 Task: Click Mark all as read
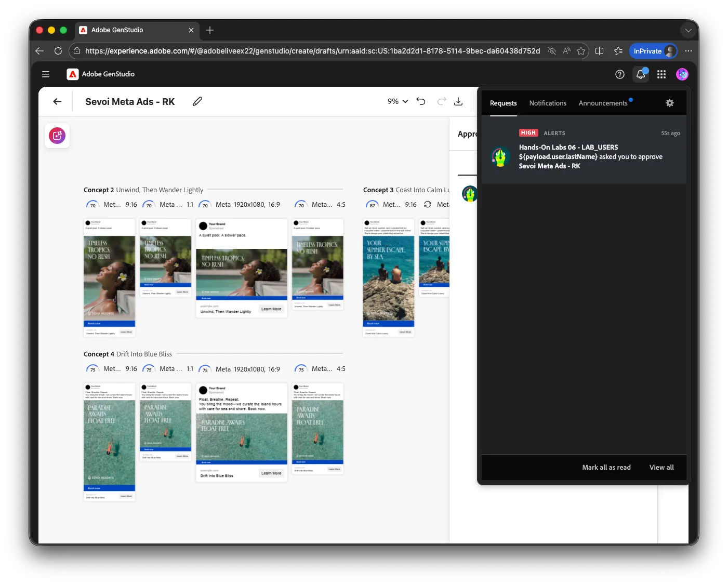click(606, 468)
